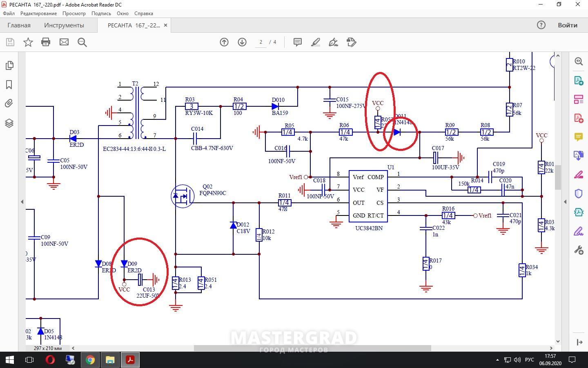Switch to the Главная tab
588x368 pixels.
tap(19, 25)
